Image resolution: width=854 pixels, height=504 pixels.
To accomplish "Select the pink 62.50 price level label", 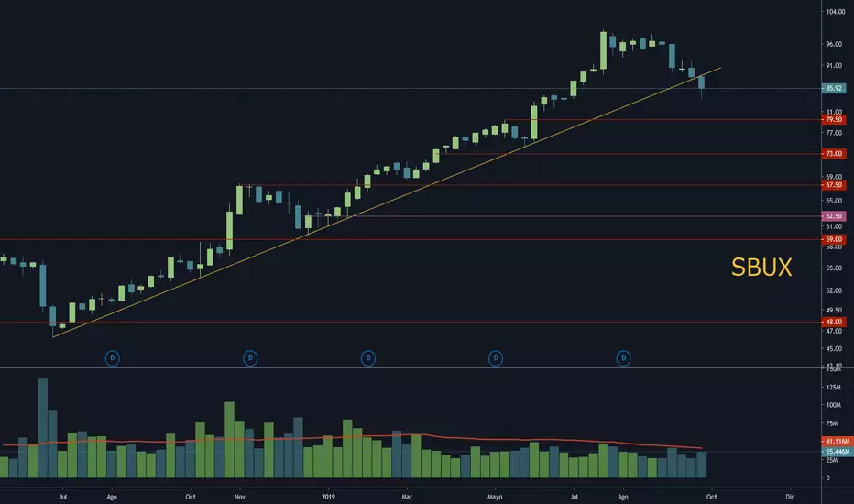I will [x=833, y=215].
